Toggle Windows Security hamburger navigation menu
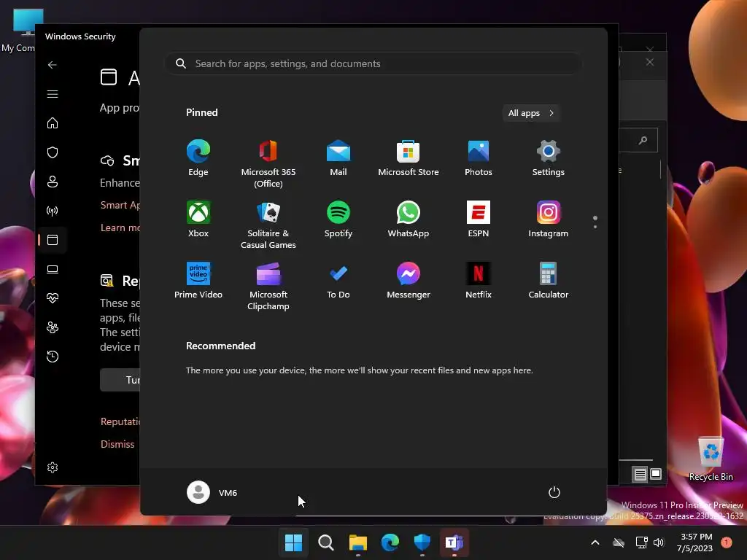Screen dimensions: 747x560 click(x=53, y=94)
